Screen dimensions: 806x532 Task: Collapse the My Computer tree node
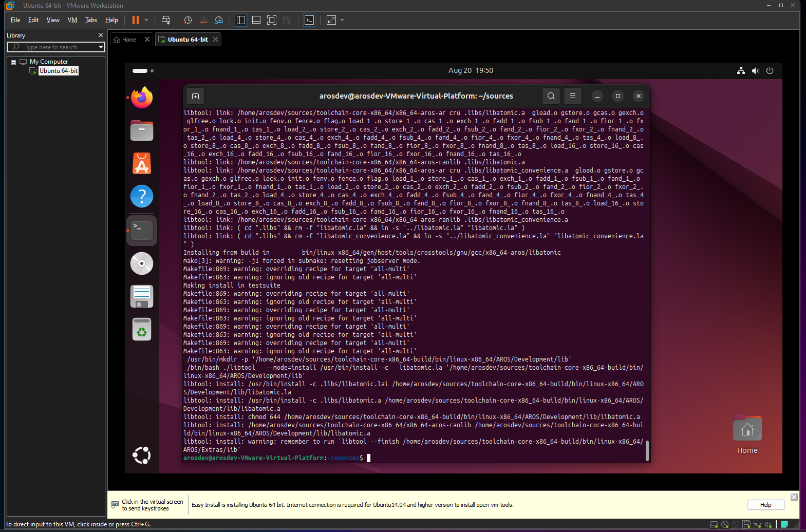(x=13, y=62)
